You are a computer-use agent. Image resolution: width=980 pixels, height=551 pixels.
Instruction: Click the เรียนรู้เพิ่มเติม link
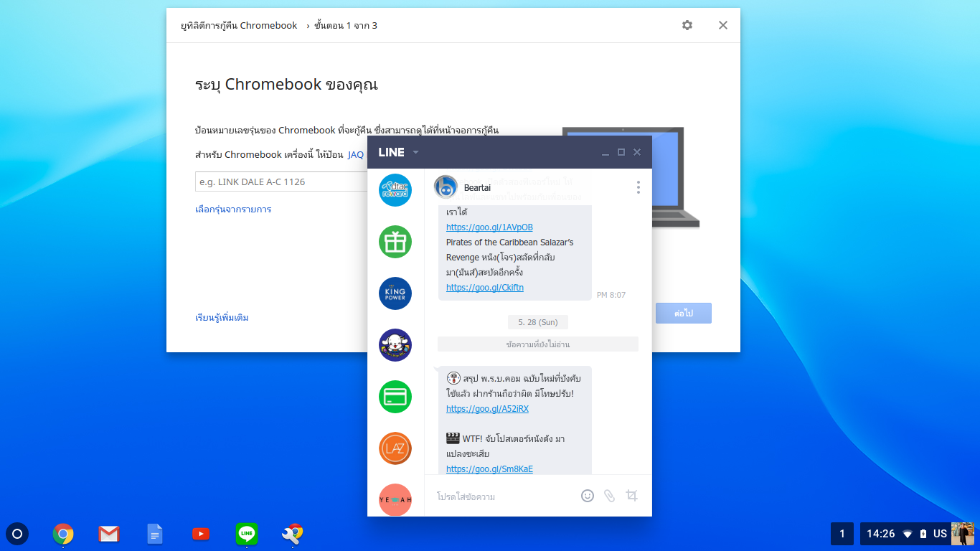tap(222, 318)
